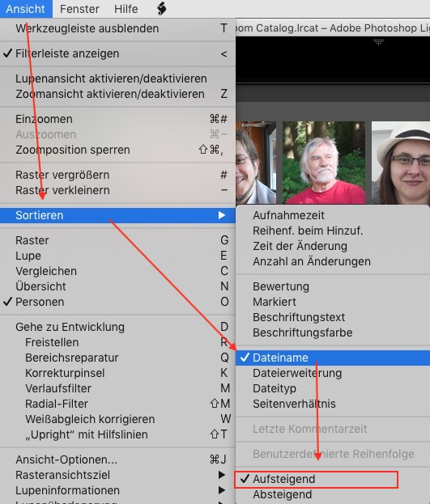Click the top panel collapse handle

point(378,42)
